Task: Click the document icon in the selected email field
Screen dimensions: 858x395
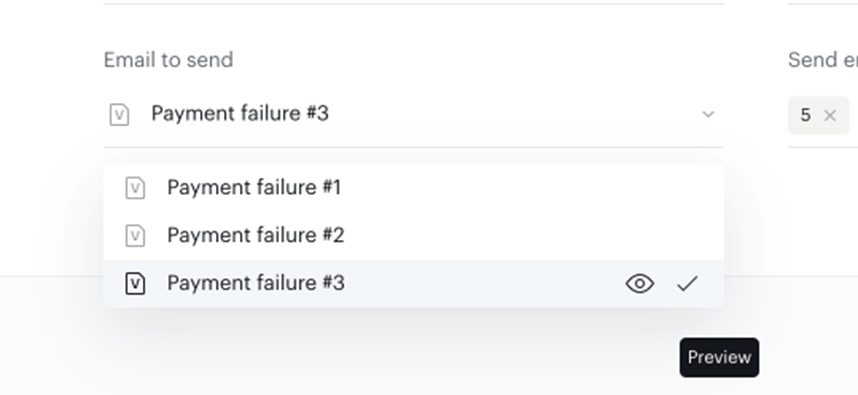Action: (119, 115)
